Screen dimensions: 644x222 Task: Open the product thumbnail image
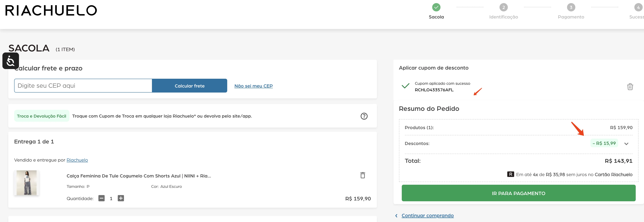point(26,183)
